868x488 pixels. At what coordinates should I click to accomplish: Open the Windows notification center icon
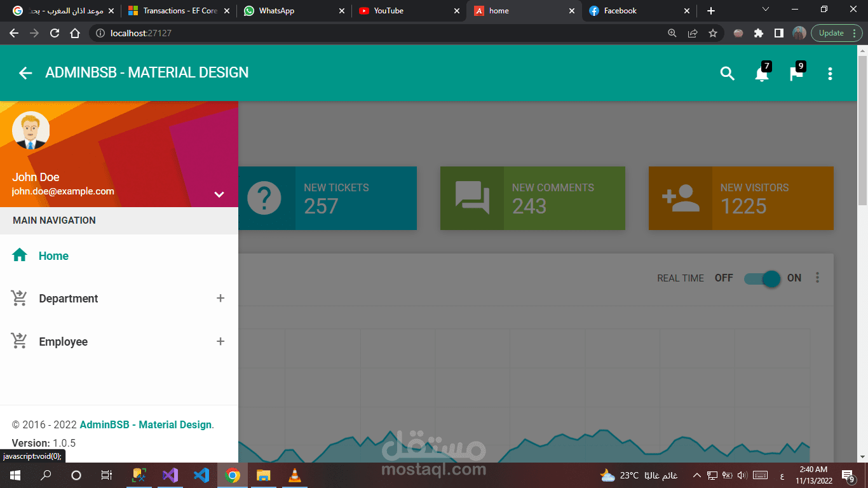(x=848, y=475)
